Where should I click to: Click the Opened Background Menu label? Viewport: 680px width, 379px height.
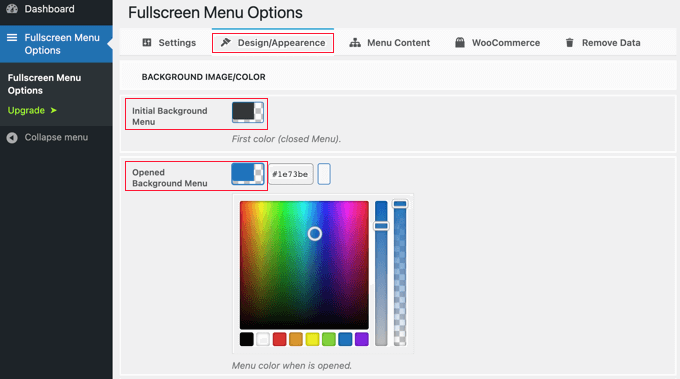(170, 178)
